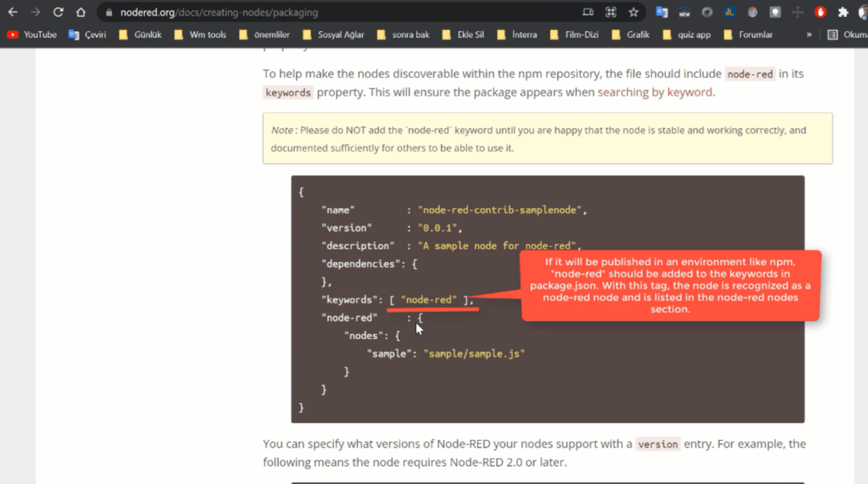The image size is (868, 484).
Task: Click the "0.0.1" version value
Action: (437, 228)
